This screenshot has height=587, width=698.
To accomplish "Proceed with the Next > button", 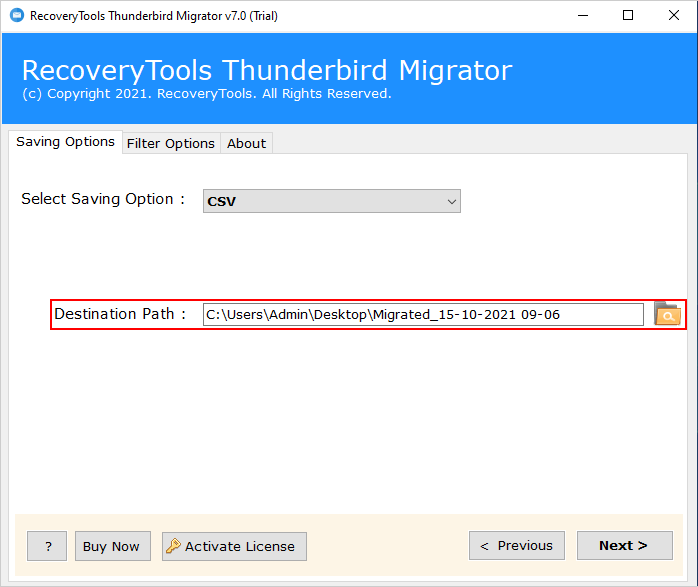I will click(625, 546).
